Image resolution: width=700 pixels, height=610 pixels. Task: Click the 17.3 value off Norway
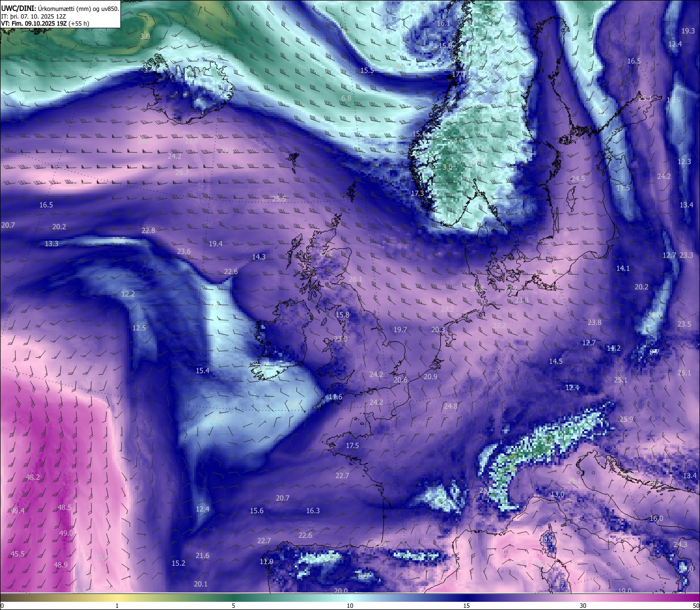pyautogui.click(x=417, y=193)
